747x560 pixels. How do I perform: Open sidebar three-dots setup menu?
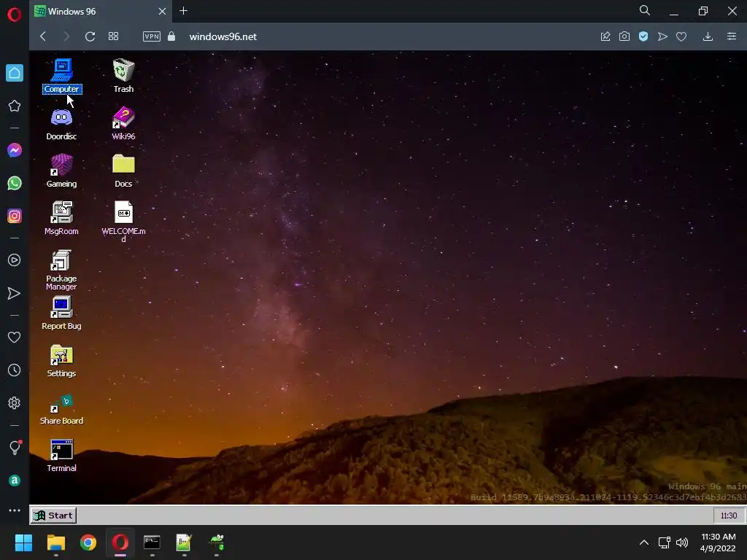tap(15, 510)
